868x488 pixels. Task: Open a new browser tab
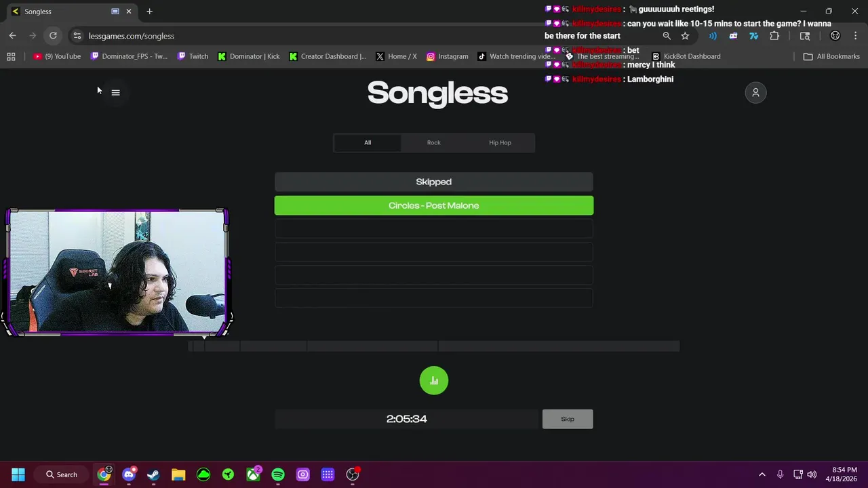click(149, 12)
